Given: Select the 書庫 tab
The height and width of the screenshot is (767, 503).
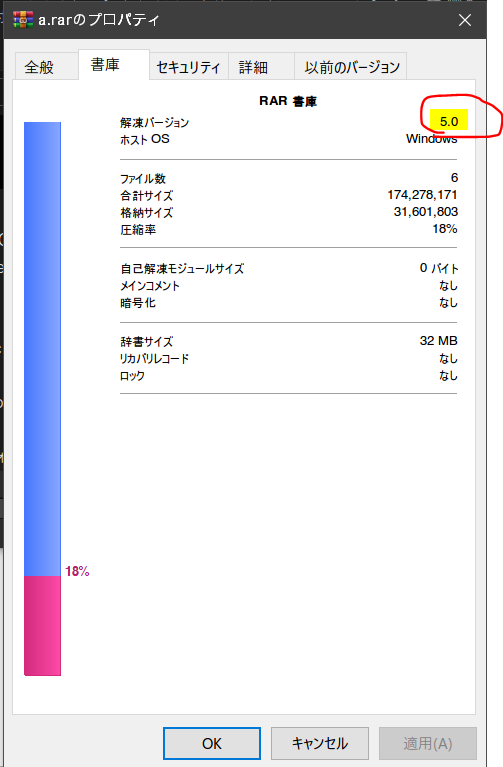Looking at the screenshot, I should coord(105,65).
